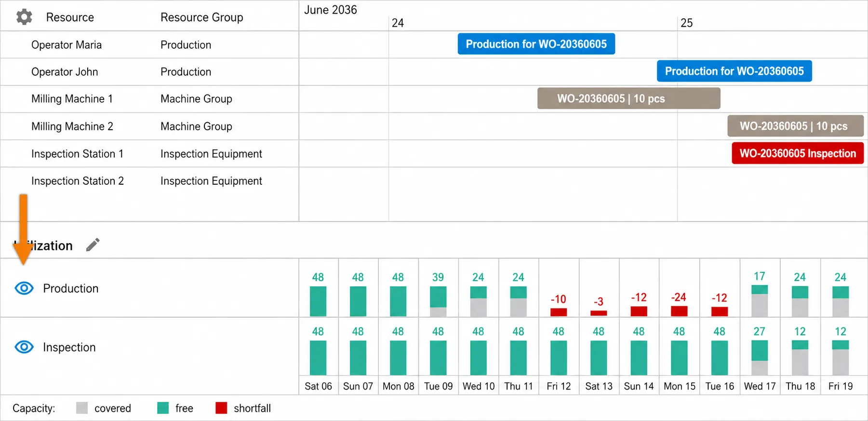Click Production utilization bar showing 17
868x421 pixels.
(x=760, y=301)
